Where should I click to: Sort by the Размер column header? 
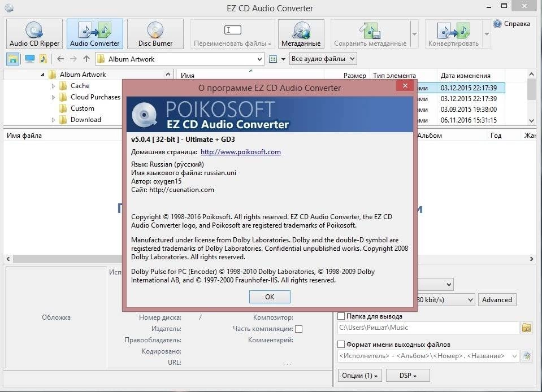(x=346, y=75)
